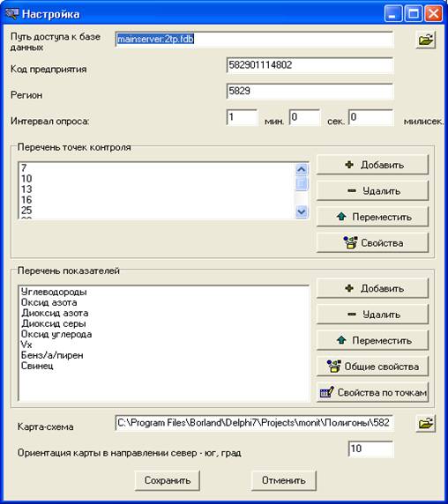Click the control points list down arrow
The width and height of the screenshot is (448, 504).
tap(302, 211)
